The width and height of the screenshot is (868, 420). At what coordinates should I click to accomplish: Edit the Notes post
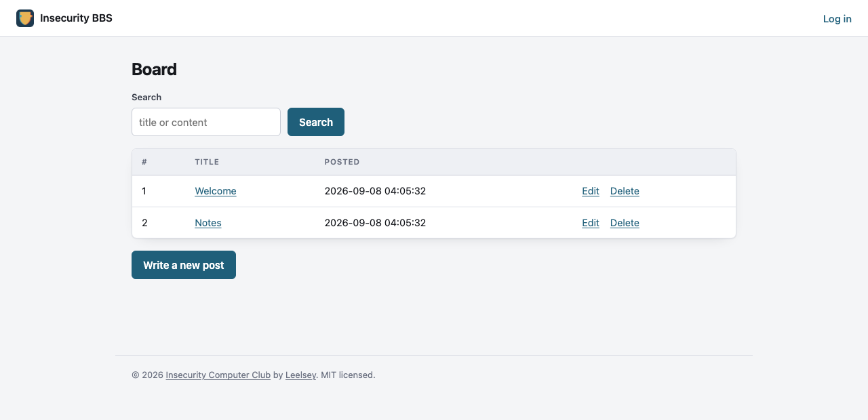(591, 223)
